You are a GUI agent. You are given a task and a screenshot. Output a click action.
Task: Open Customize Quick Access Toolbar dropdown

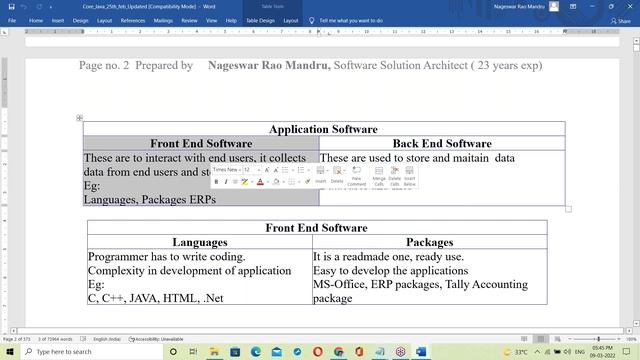coord(51,7)
